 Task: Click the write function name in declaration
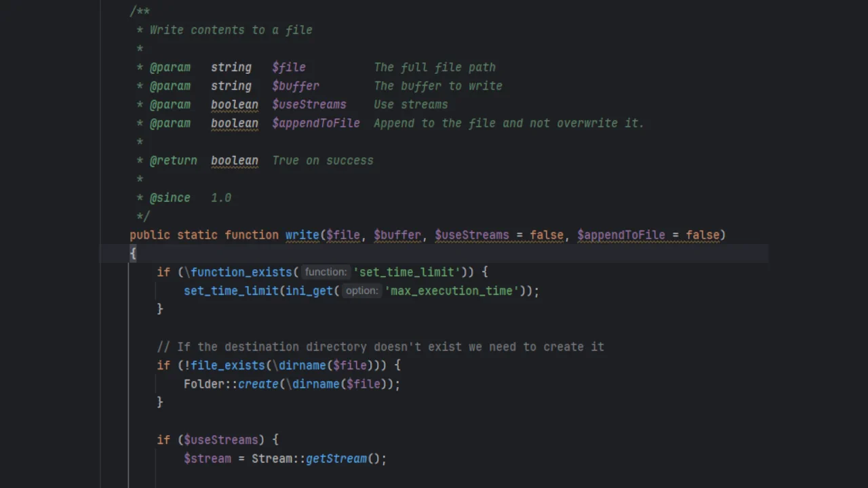pyautogui.click(x=302, y=235)
